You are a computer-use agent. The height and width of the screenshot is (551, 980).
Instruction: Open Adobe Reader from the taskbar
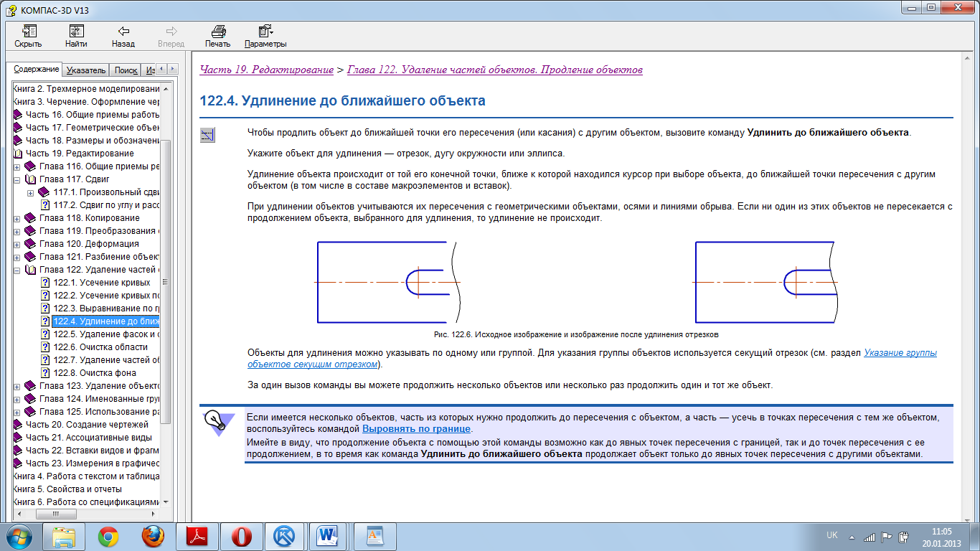197,536
